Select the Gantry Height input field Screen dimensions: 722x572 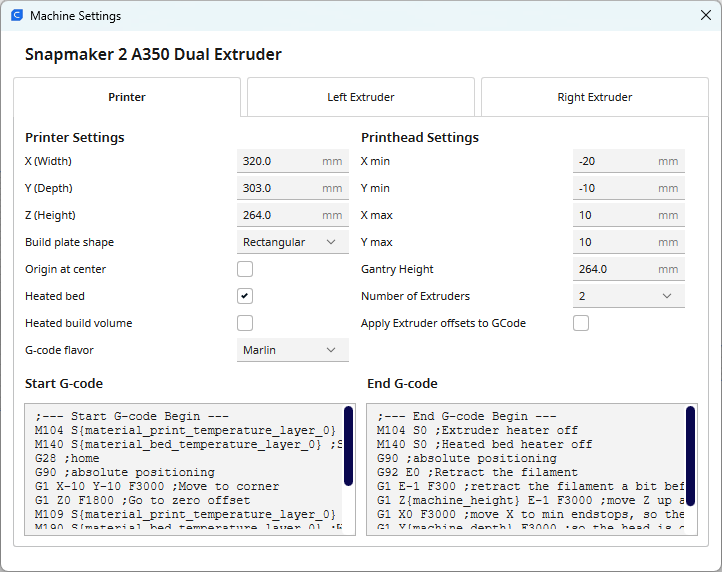615,269
